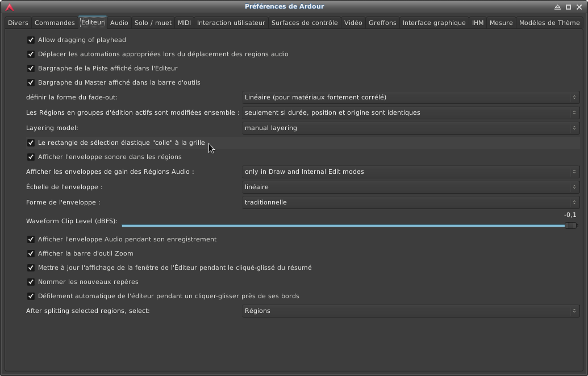Switch to the Commandes tab
Viewport: 588px width, 376px height.
(55, 23)
